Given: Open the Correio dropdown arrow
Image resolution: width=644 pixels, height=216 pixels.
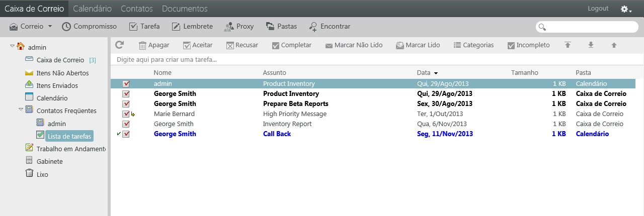Looking at the screenshot, I should coord(50,27).
